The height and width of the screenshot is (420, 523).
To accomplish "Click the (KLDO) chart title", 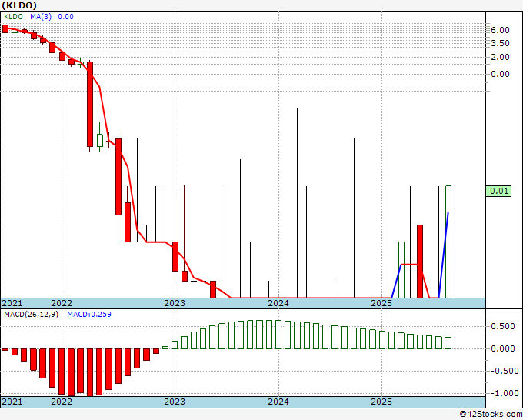I will (19, 5).
